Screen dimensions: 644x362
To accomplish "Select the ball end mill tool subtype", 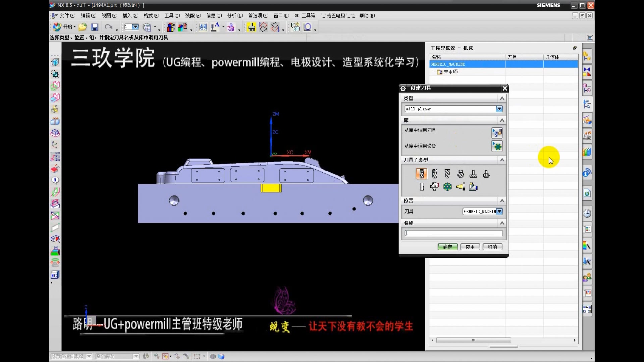I will 447,174.
